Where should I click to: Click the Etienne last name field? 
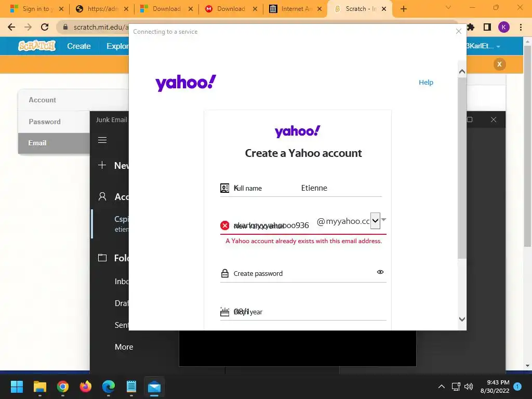pyautogui.click(x=341, y=188)
